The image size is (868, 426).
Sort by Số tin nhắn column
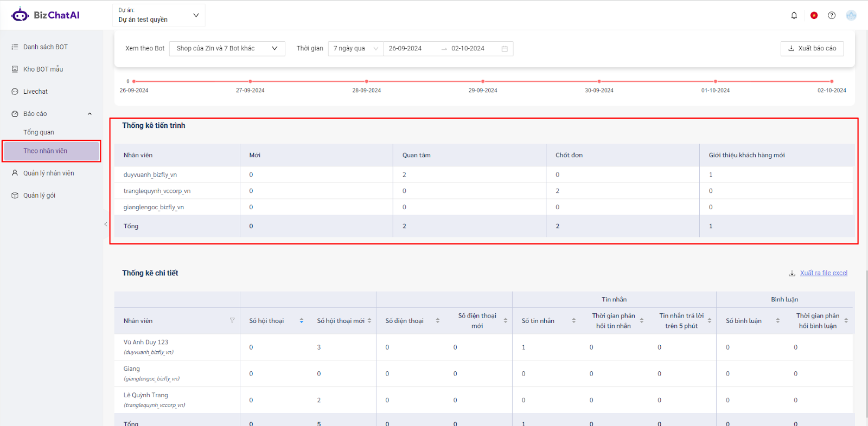click(x=573, y=321)
